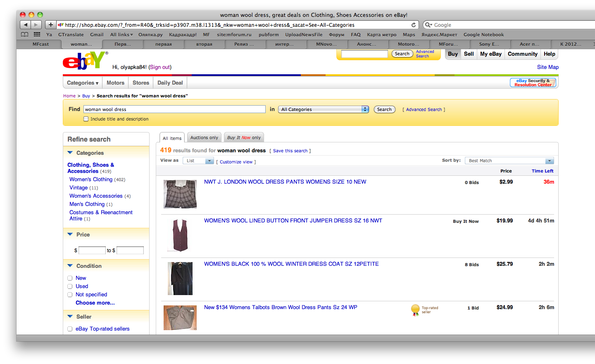Viewport: 595px width, 364px height.
Task: Collapse the Price section triangle
Action: pyautogui.click(x=70, y=234)
